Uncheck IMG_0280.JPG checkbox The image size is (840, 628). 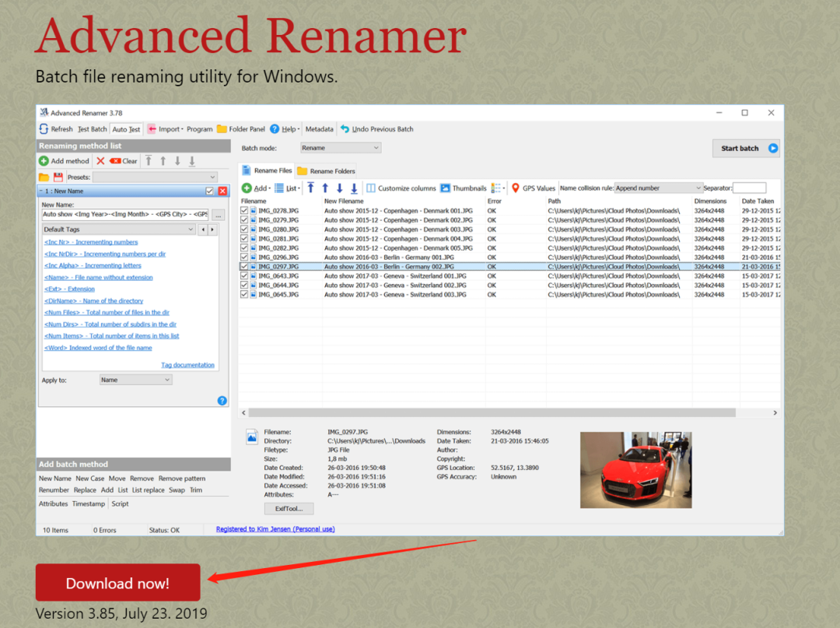click(x=244, y=230)
